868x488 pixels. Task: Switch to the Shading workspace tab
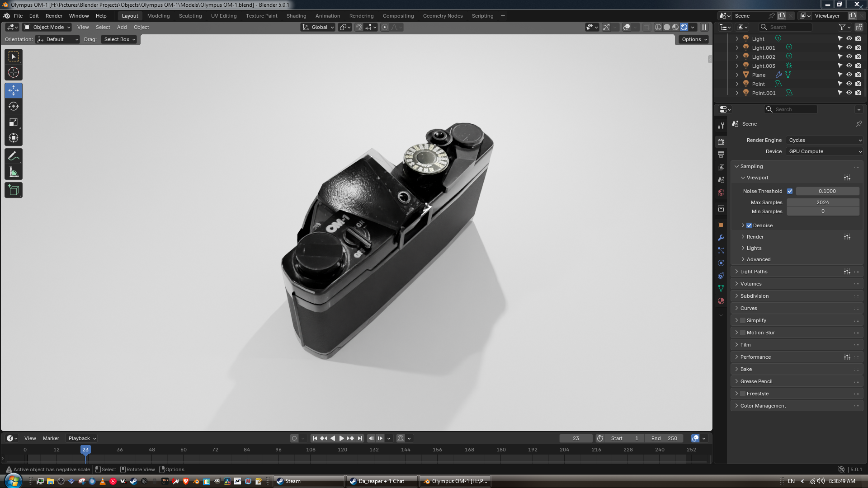point(296,16)
